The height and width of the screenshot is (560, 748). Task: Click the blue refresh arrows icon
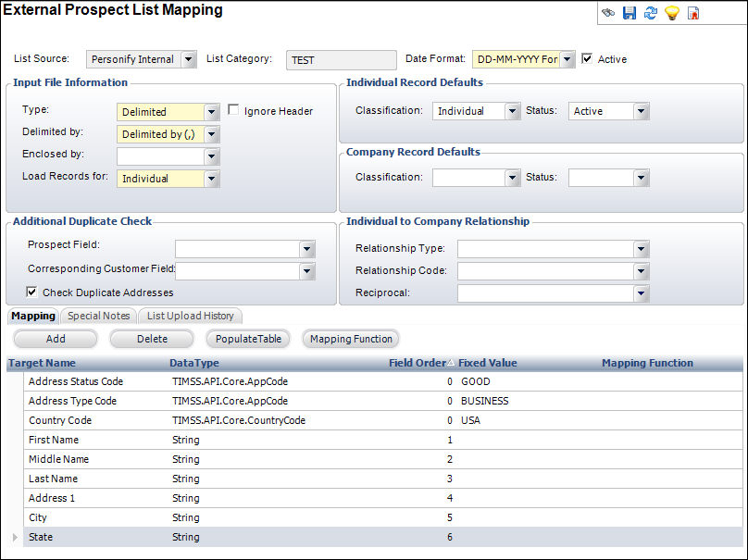(651, 13)
